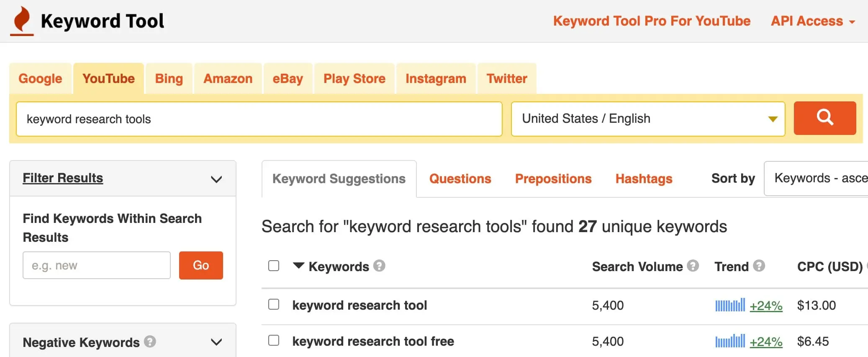The width and height of the screenshot is (868, 357).
Task: Click the keyword research tools search field
Action: point(259,119)
